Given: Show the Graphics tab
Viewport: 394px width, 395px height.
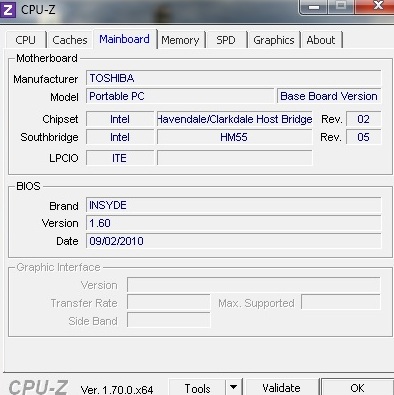Looking at the screenshot, I should (274, 40).
